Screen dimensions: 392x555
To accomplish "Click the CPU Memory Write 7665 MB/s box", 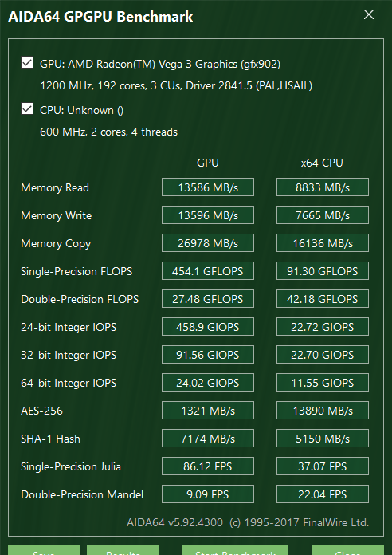I will pos(323,215).
